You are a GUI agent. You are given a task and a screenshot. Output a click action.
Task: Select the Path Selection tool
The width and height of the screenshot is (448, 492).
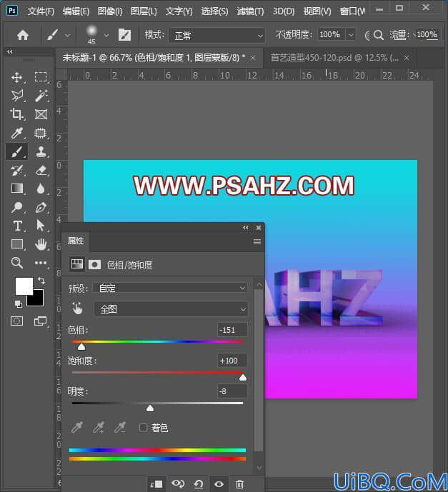click(x=41, y=226)
